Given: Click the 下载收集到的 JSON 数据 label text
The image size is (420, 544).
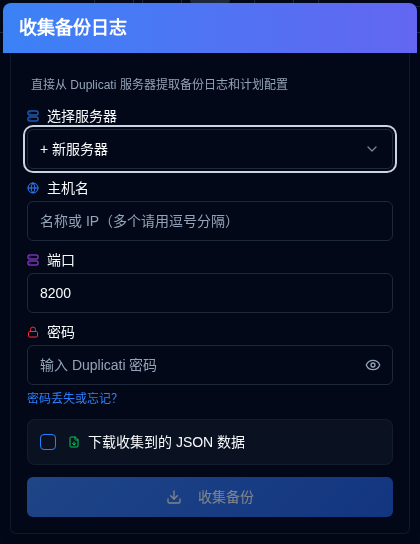Looking at the screenshot, I should (x=166, y=442).
